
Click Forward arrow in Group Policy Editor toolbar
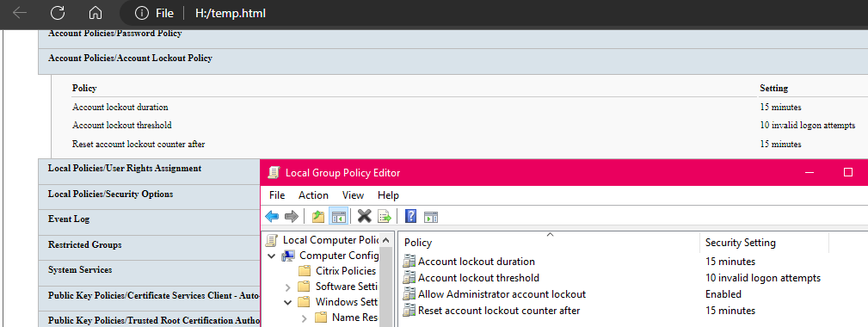pos(291,216)
